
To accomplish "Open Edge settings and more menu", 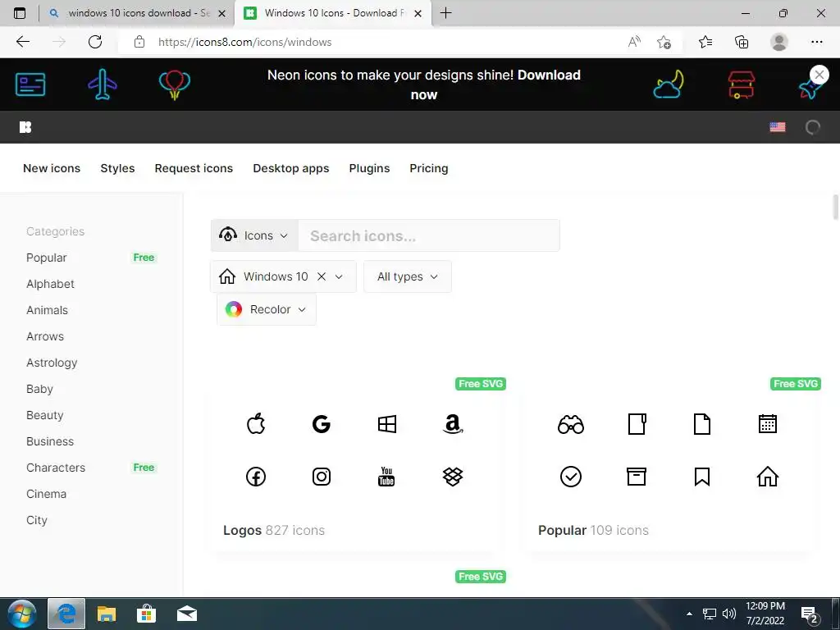I will coord(816,42).
